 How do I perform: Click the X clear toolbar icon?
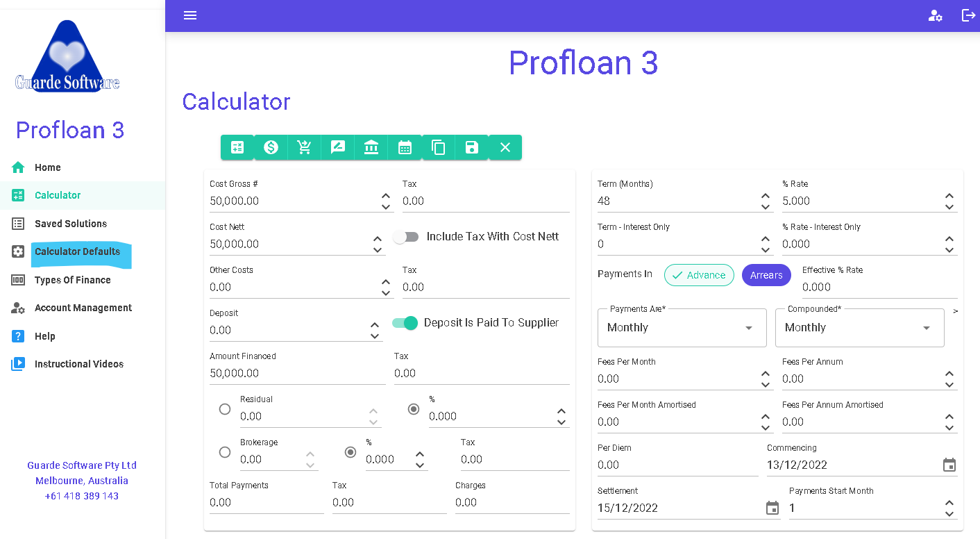click(505, 147)
